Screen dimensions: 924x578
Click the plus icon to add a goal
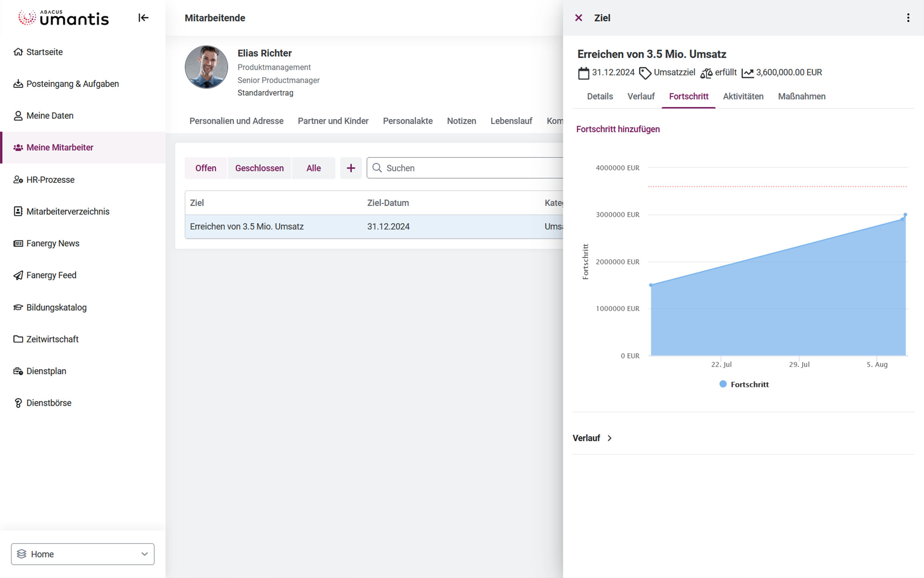(351, 168)
